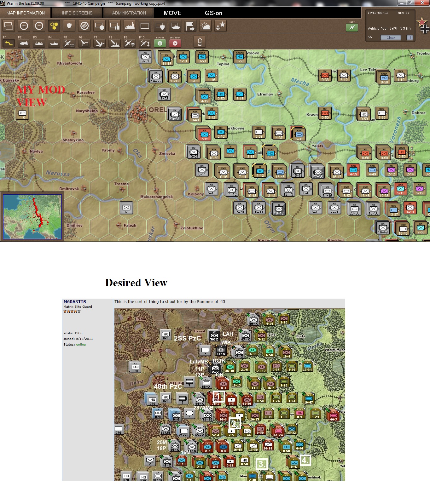Click the cross and star sides icon

(220, 26)
